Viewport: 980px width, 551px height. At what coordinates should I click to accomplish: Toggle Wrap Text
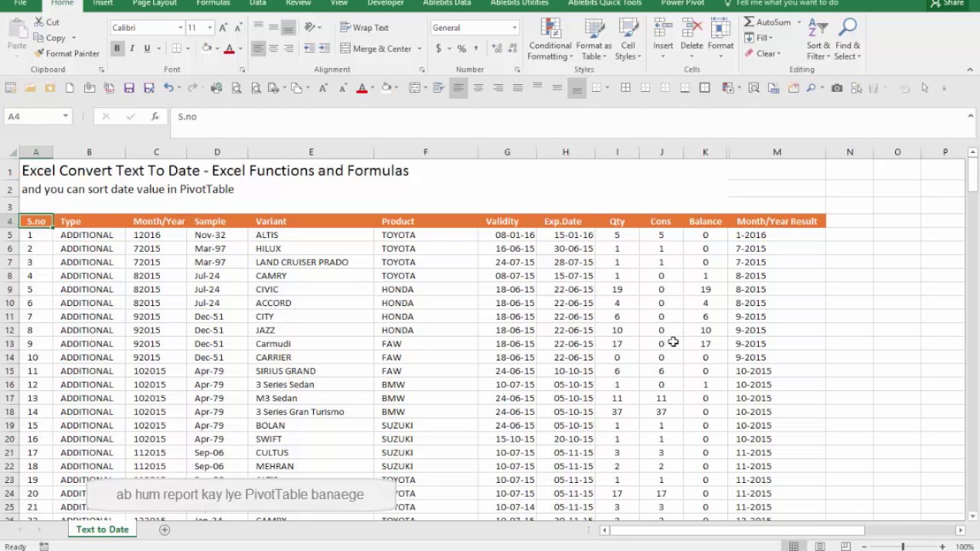pyautogui.click(x=364, y=28)
